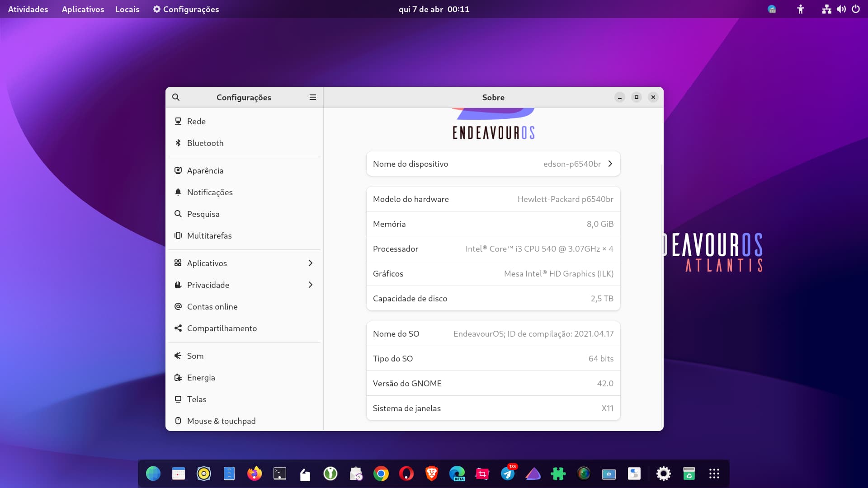Click the Hewlett-Packard p6540br value
This screenshot has width=868, height=488.
click(565, 199)
